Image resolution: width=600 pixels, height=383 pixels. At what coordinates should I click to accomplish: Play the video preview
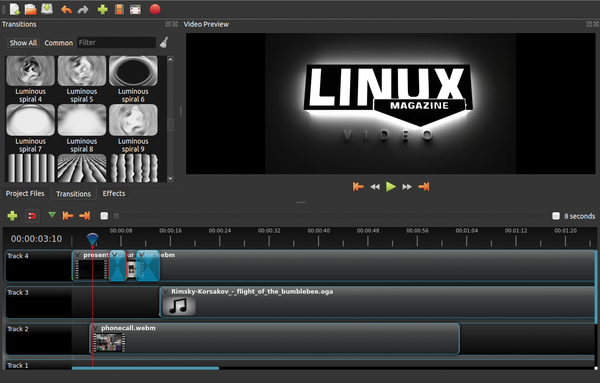tap(391, 187)
